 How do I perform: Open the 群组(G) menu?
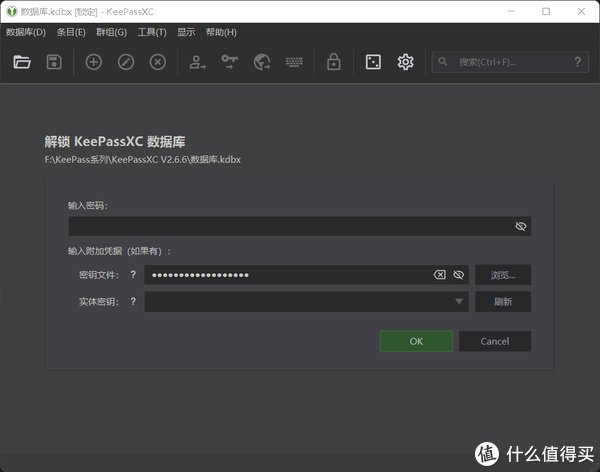111,32
